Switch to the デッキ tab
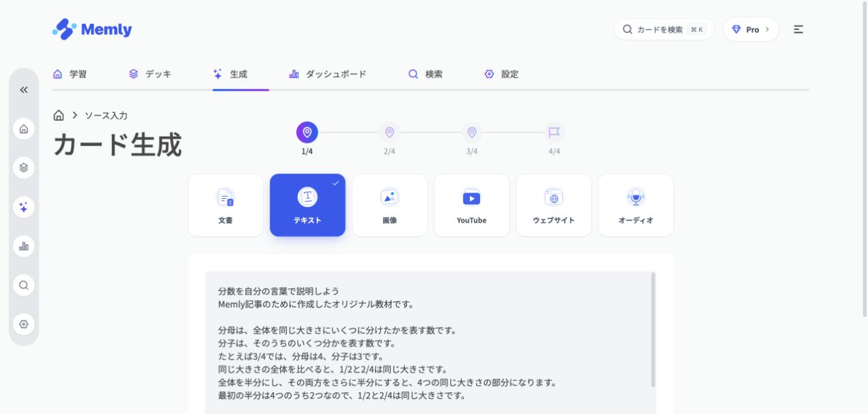This screenshot has width=868, height=414. click(150, 74)
